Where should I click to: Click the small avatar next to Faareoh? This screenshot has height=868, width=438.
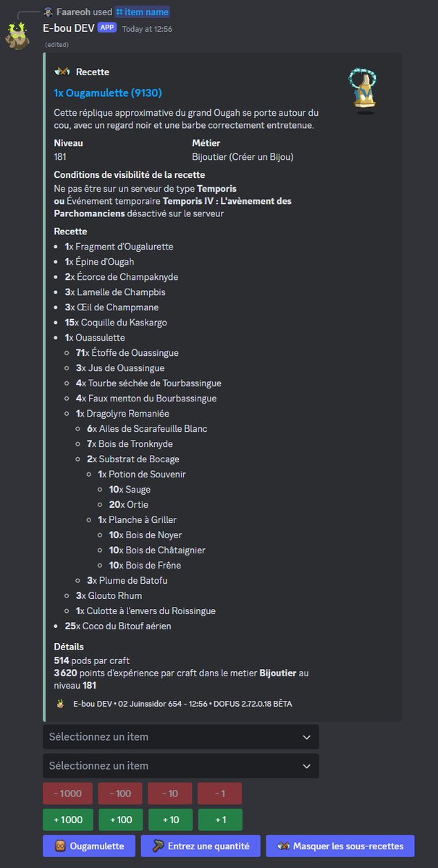pyautogui.click(x=48, y=12)
